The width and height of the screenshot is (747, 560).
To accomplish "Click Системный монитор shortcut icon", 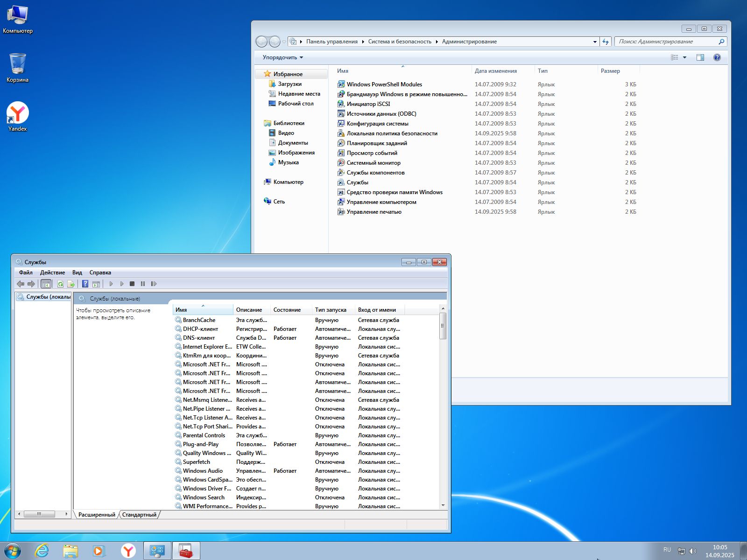I will 341,163.
